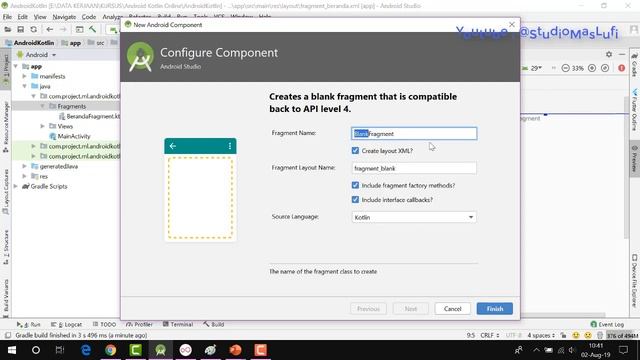
Task: Click the Sync/refresh toolbar icon
Action: 33,29
